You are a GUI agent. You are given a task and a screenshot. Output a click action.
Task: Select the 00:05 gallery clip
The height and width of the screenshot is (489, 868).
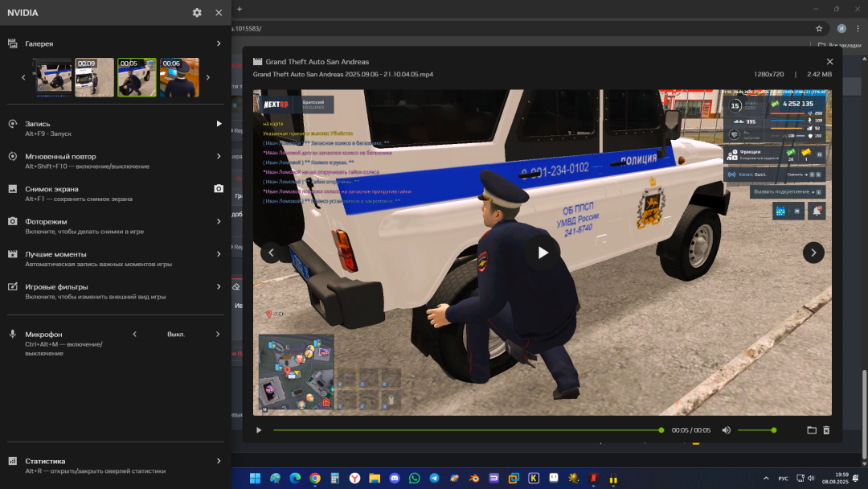(x=137, y=77)
